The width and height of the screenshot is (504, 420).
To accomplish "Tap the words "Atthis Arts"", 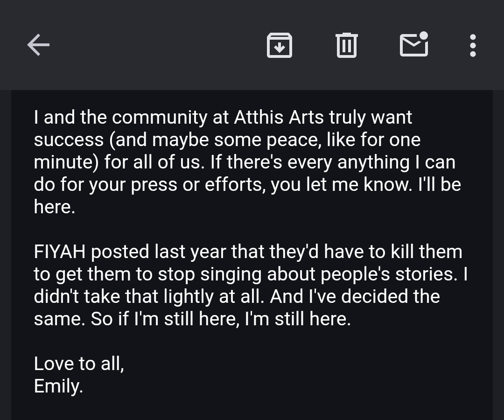I will coord(279,117).
